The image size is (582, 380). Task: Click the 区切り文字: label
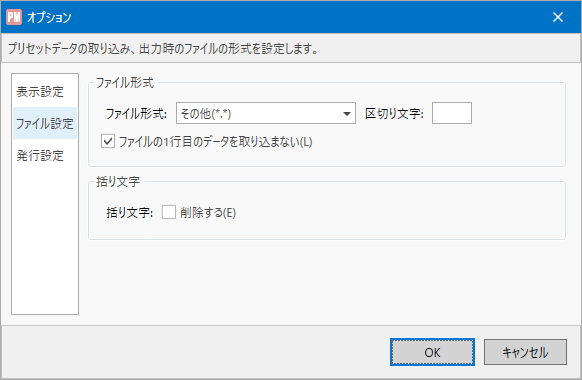(394, 114)
